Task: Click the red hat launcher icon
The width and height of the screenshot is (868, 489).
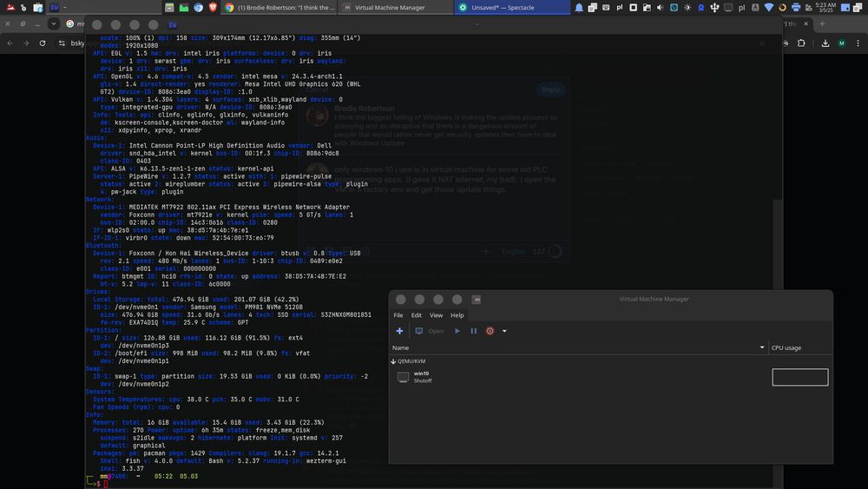Action: tap(10, 8)
